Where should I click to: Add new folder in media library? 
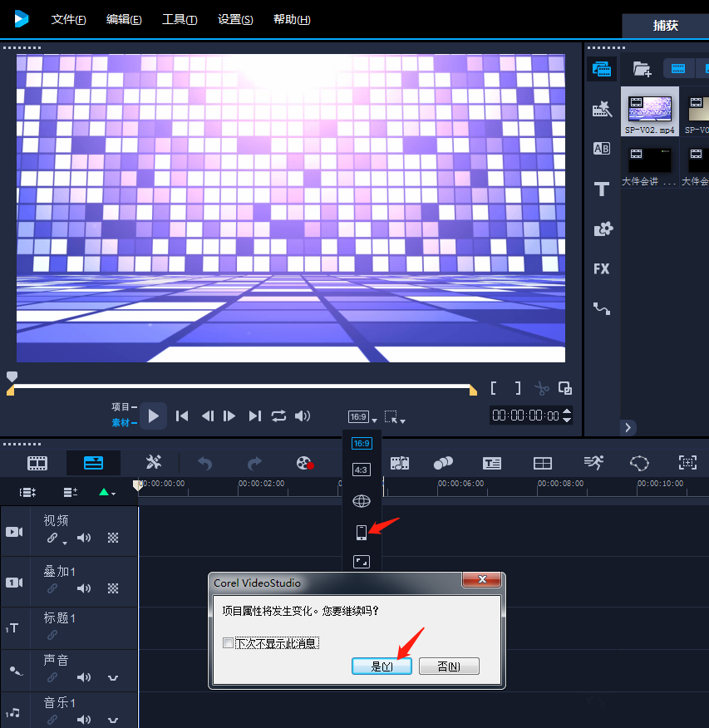pos(641,69)
